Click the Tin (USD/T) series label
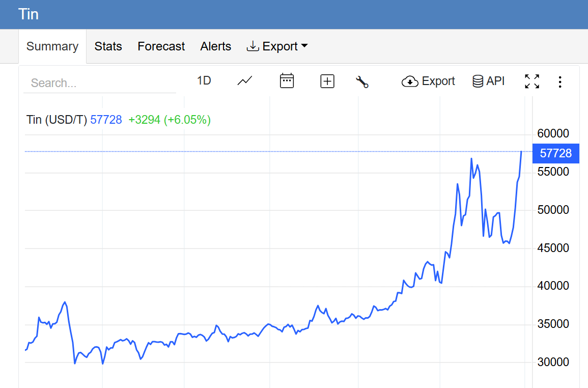Screen dimensions: 588x388 tap(57, 120)
